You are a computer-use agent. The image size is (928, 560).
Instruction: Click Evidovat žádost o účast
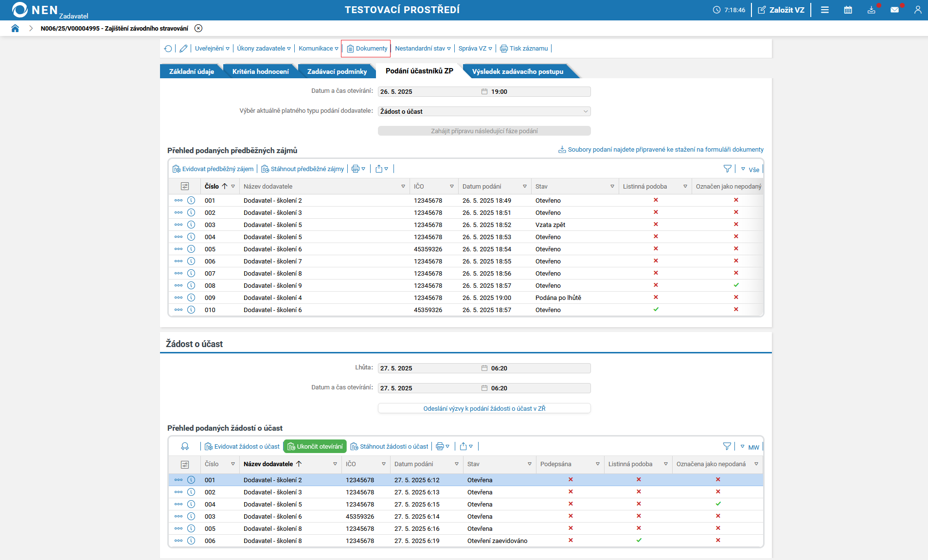pos(242,447)
